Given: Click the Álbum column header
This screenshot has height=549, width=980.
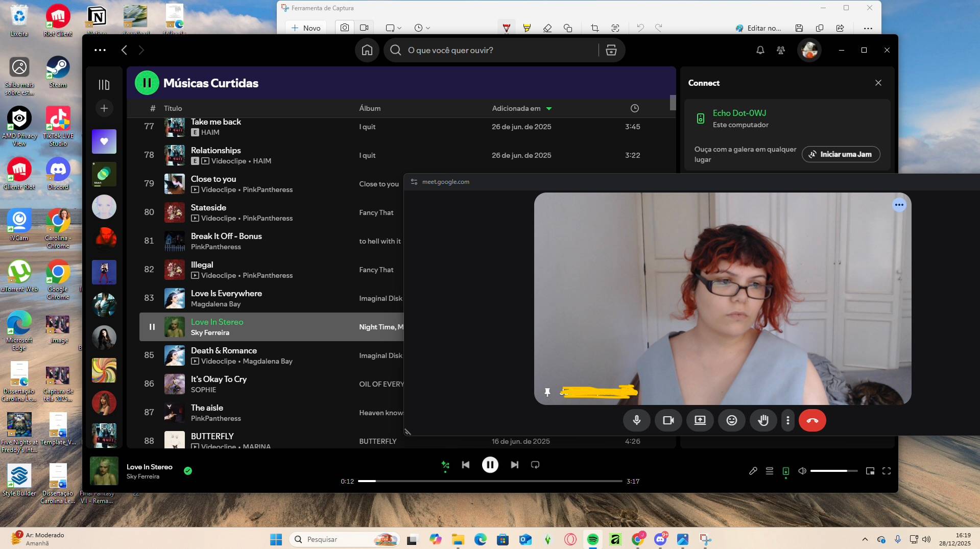Looking at the screenshot, I should point(370,108).
